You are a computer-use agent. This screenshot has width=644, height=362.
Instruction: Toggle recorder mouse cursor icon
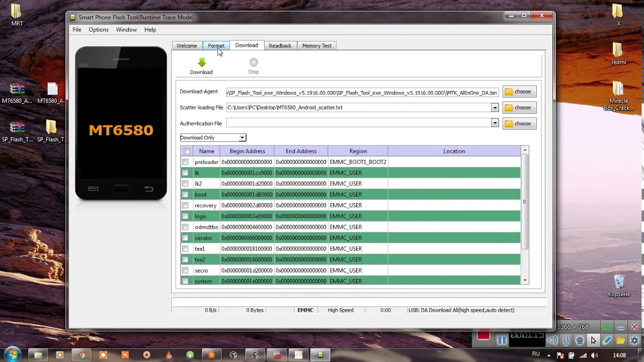(x=593, y=340)
